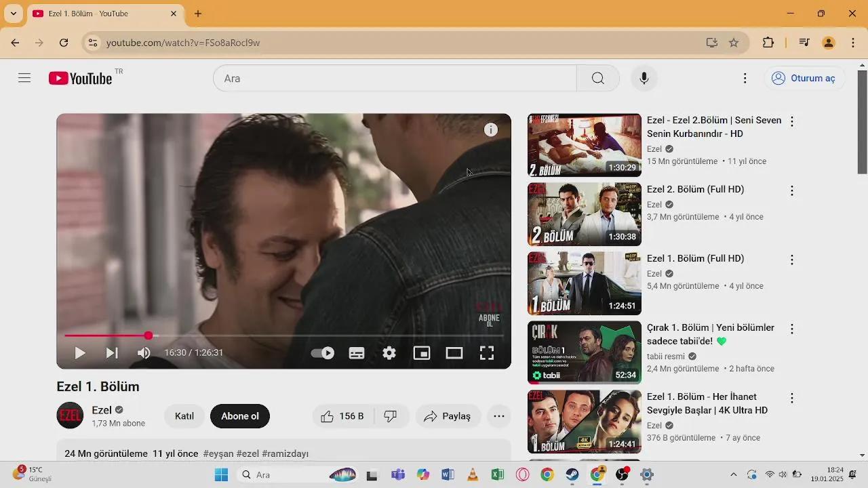Play the paused Ezel video
Viewport: 868px width, 488px height.
point(79,353)
